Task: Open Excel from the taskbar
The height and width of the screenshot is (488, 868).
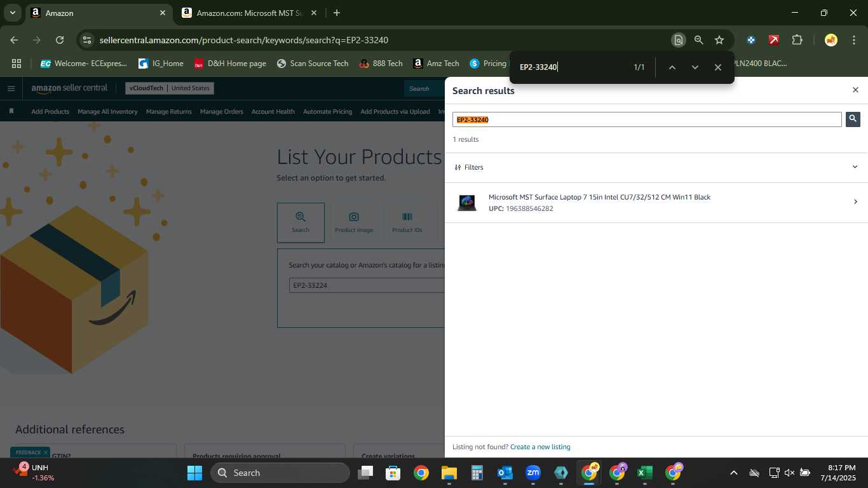Action: (x=645, y=473)
